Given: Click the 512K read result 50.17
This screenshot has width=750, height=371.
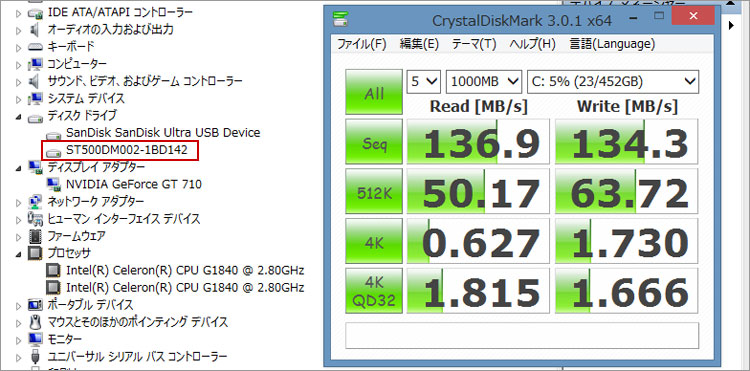Looking at the screenshot, I should [479, 192].
